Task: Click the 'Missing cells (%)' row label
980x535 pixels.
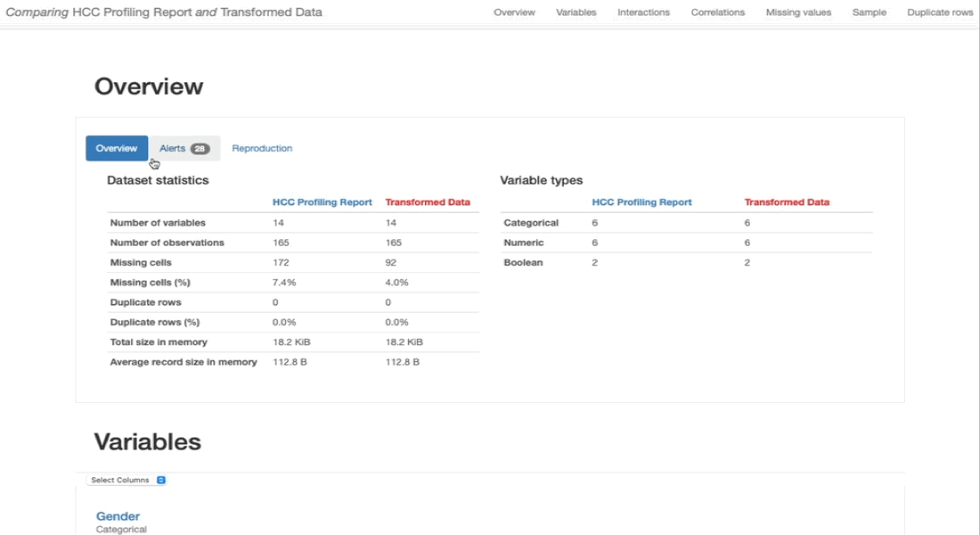Action: tap(150, 282)
